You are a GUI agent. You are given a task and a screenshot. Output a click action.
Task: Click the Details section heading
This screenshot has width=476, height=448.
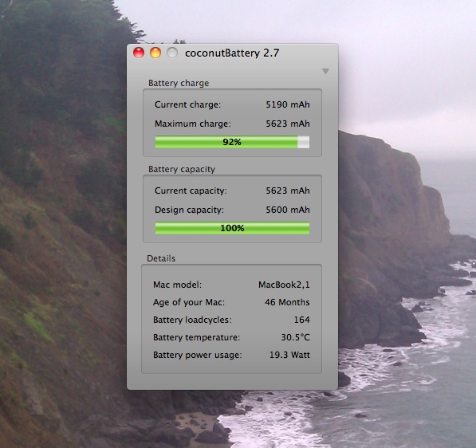pyautogui.click(x=161, y=258)
